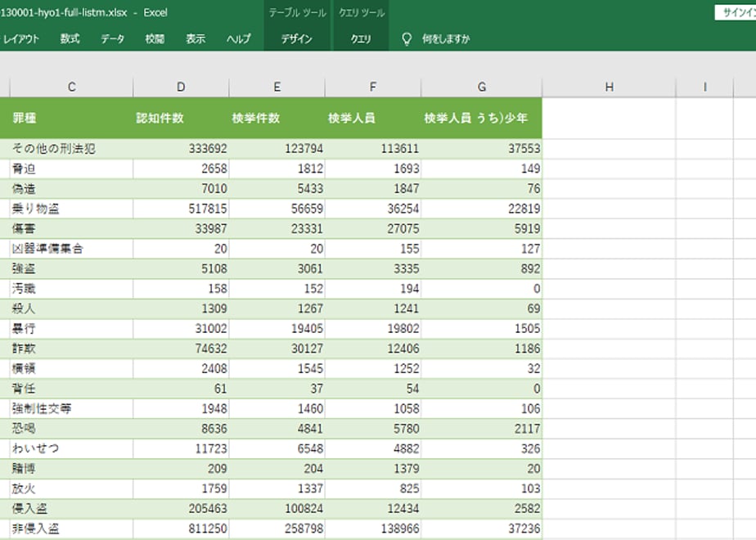756x540 pixels.
Task: Click the cell containing 19405
Action: tap(277, 329)
